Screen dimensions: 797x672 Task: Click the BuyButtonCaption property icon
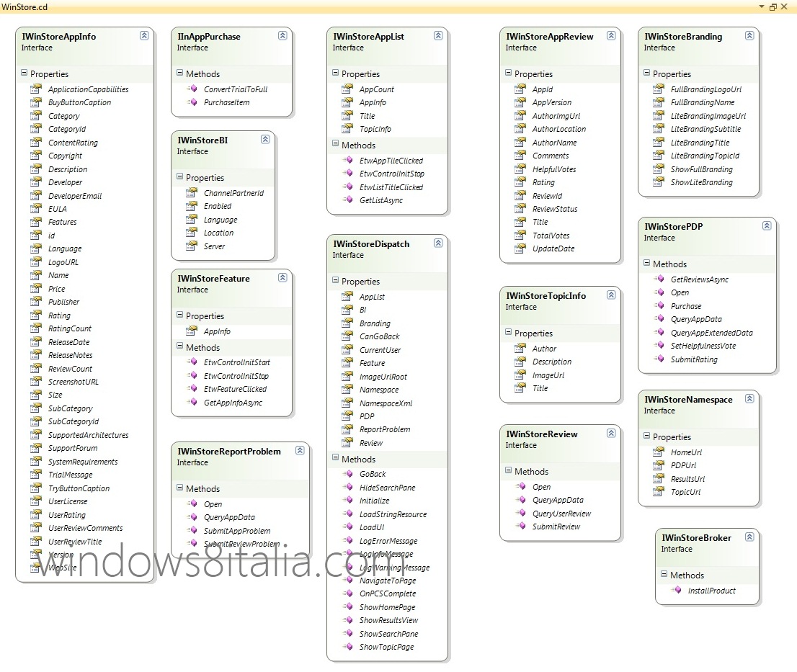click(35, 102)
